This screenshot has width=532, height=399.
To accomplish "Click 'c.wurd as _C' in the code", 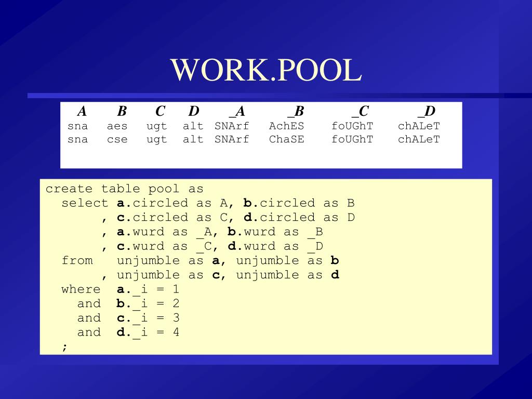I will [165, 246].
